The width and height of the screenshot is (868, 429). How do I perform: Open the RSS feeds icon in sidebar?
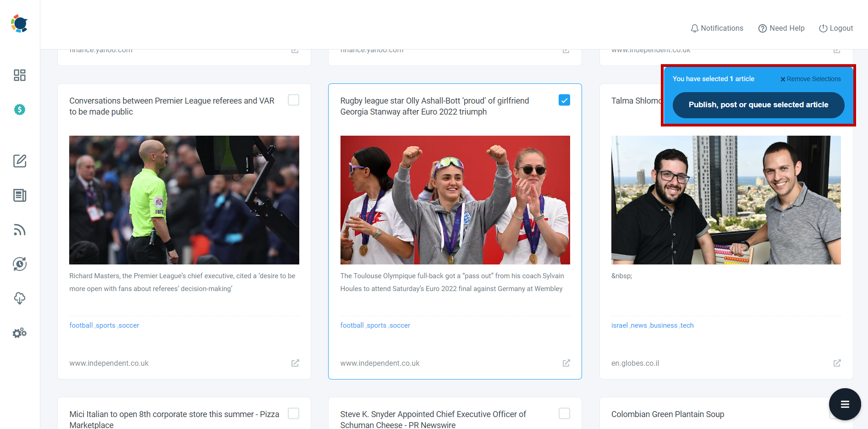click(20, 230)
